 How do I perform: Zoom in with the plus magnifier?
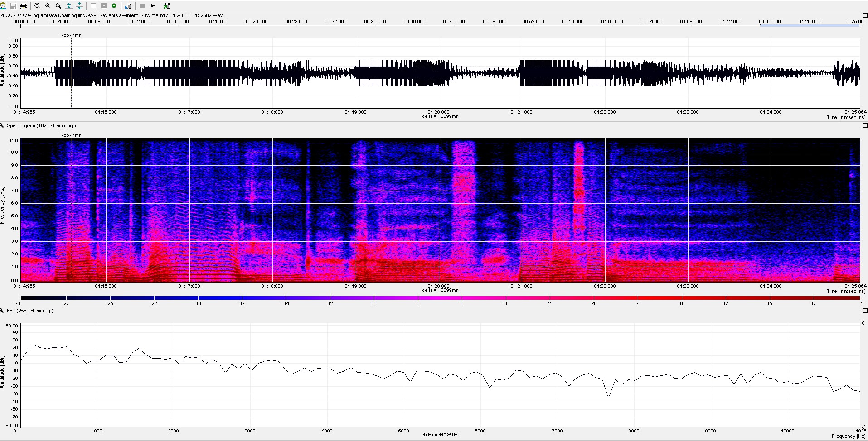pos(48,6)
